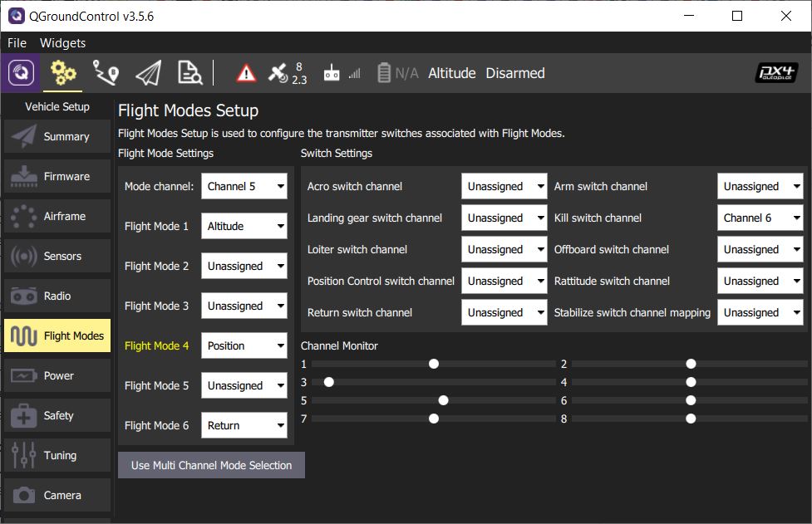
Task: Expand the Flight Mode 3 dropdown
Action: click(x=244, y=306)
